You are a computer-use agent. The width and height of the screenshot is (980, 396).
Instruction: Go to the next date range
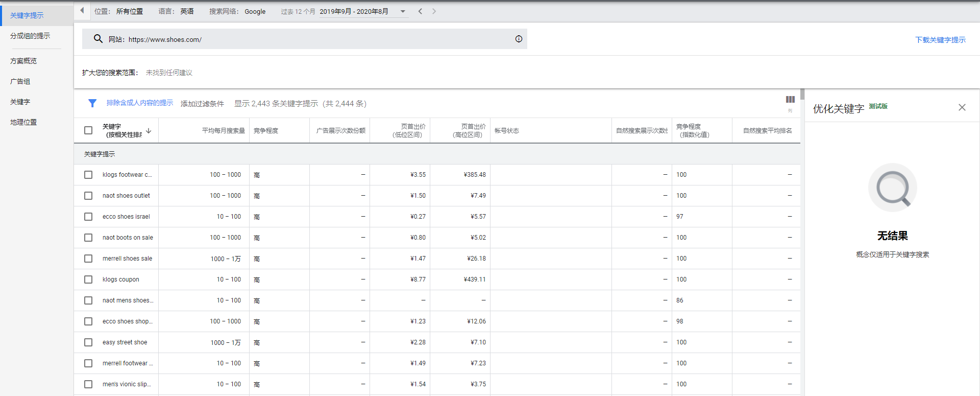pos(434,11)
